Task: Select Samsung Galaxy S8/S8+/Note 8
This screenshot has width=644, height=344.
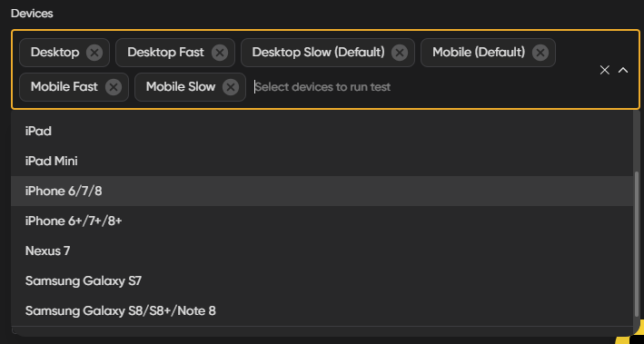Action: tap(322, 310)
